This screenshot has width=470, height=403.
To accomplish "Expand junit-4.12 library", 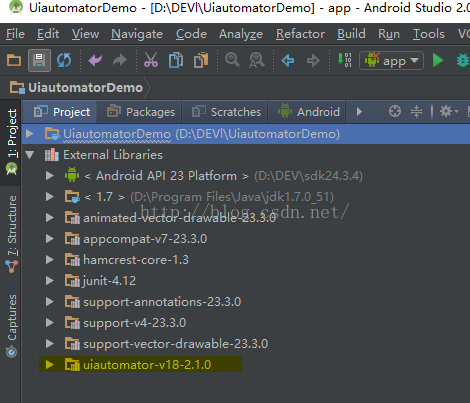I will click(x=50, y=281).
